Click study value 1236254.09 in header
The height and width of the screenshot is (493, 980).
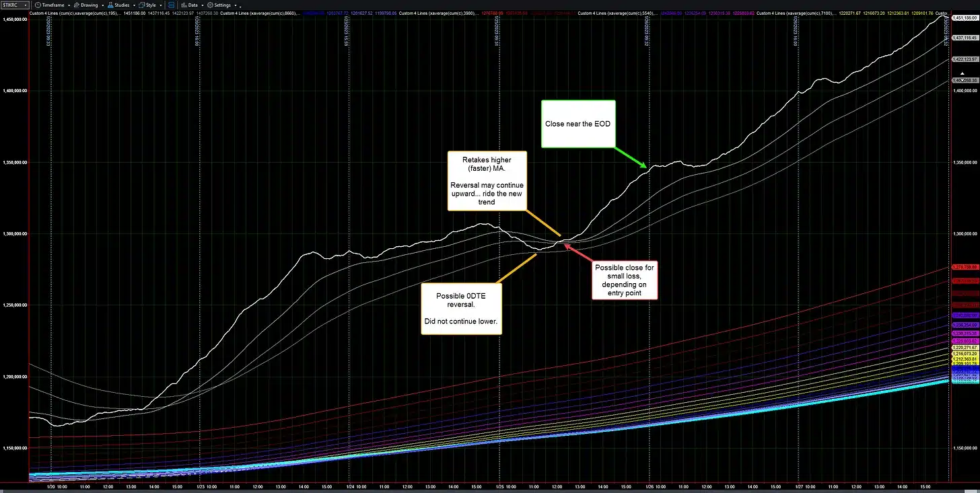695,13
